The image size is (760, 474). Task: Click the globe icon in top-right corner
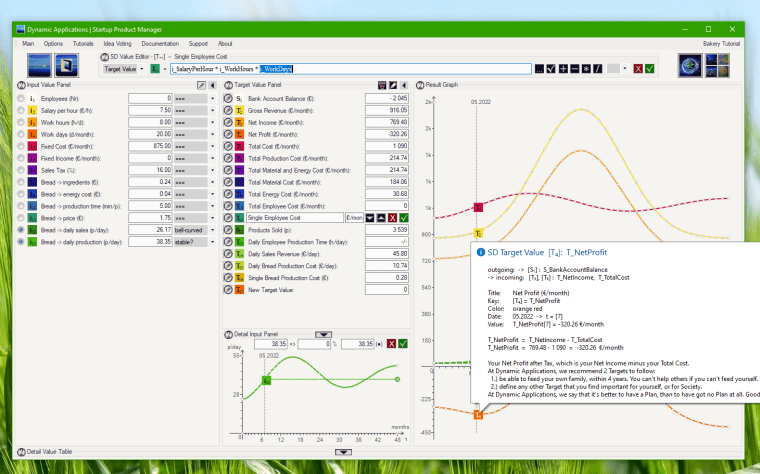click(x=690, y=65)
